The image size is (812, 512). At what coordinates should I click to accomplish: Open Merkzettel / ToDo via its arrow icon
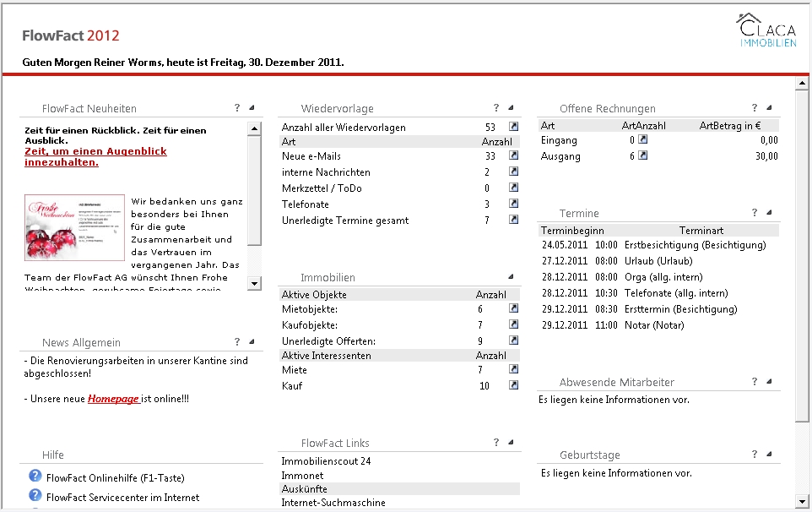pos(513,187)
